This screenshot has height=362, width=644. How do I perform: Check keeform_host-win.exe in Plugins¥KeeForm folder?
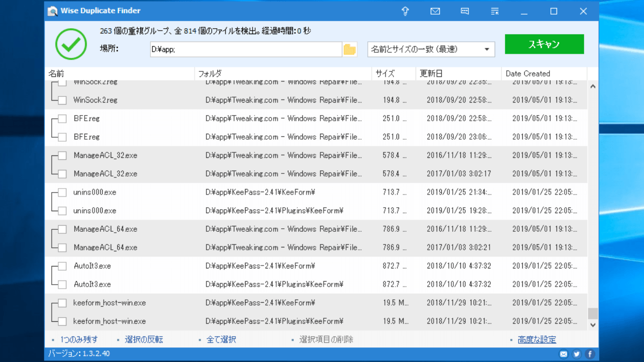coord(62,321)
